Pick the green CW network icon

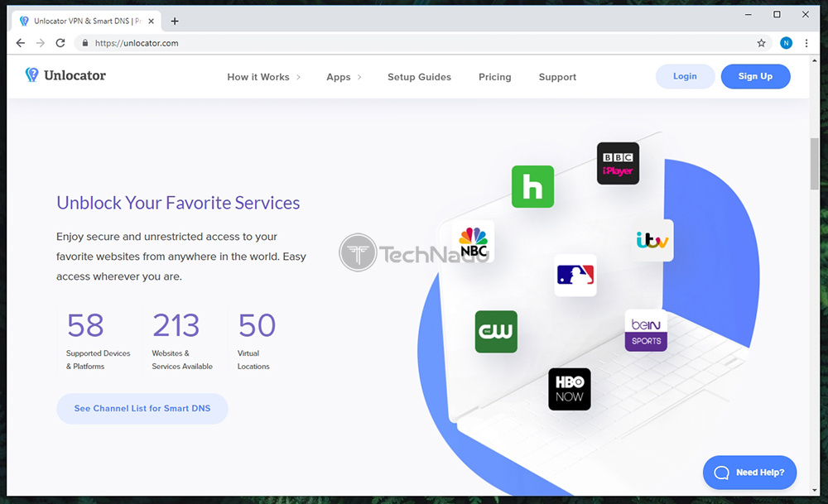pyautogui.click(x=496, y=332)
